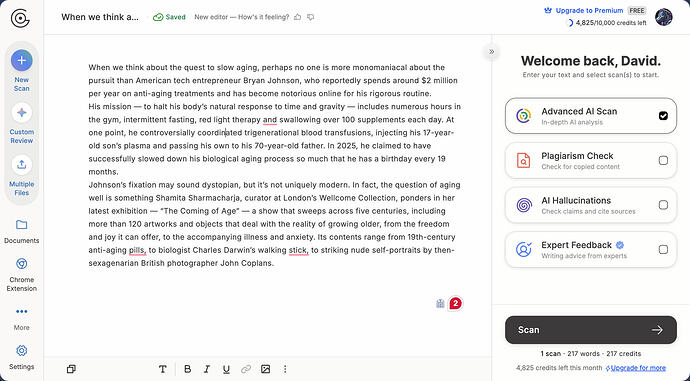Viewport: 690px width, 381px height.
Task: Click the Scan button
Action: [591, 330]
